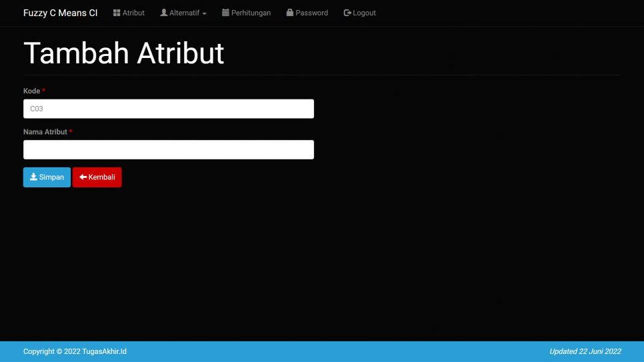Click the download icon on Simpan button
The image size is (644, 362).
33,177
